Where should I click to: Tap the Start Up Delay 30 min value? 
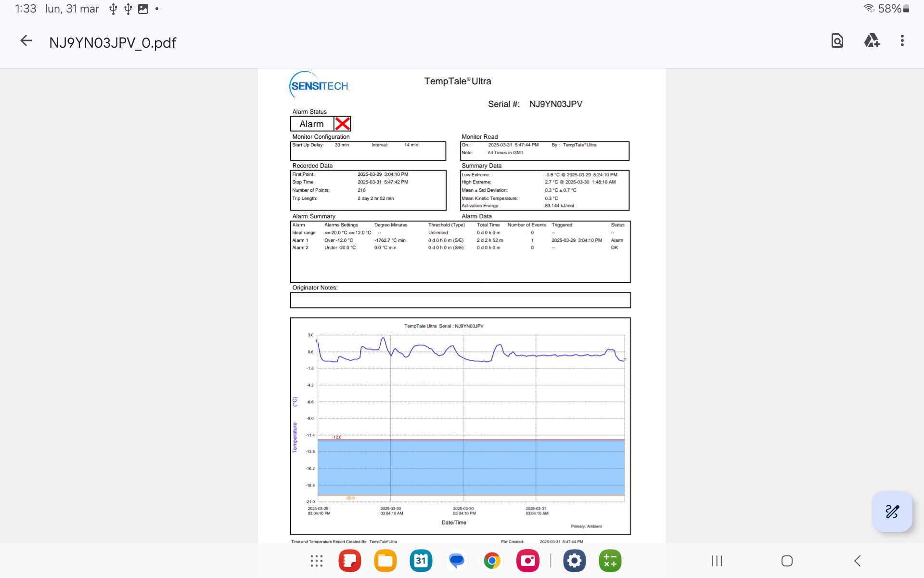(342, 145)
